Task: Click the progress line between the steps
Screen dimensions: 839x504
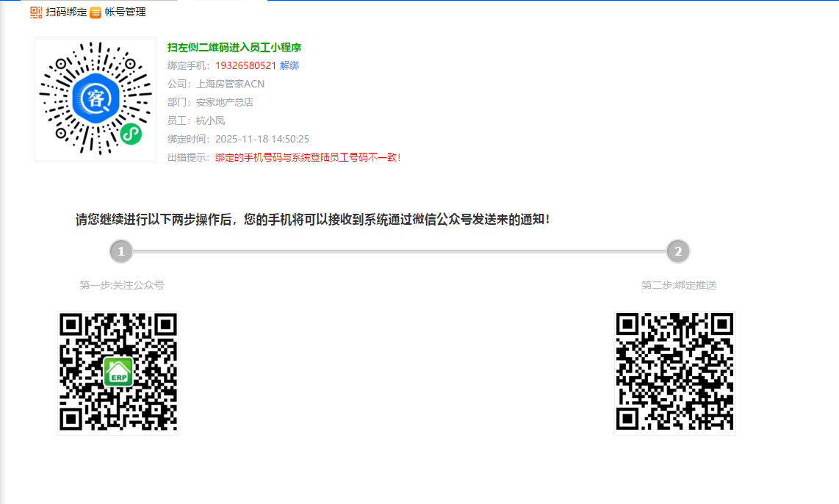Action: pyautogui.click(x=399, y=251)
